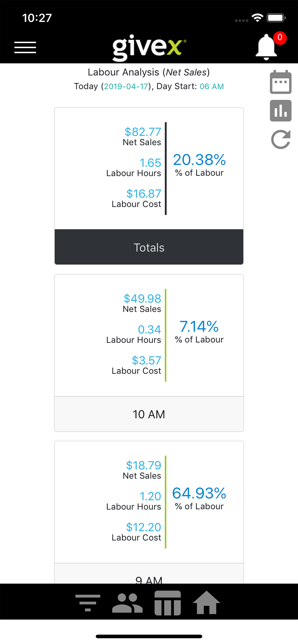Open the hamburger menu

(x=25, y=47)
